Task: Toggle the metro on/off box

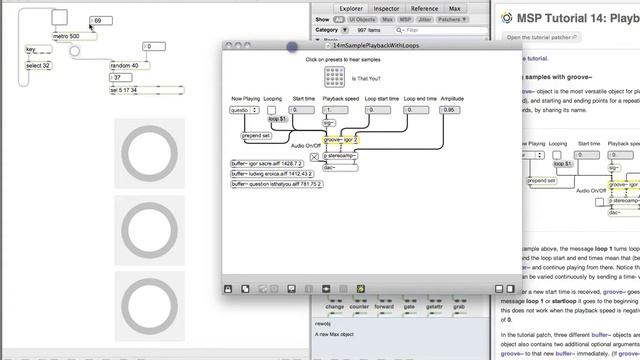Action: click(60, 18)
